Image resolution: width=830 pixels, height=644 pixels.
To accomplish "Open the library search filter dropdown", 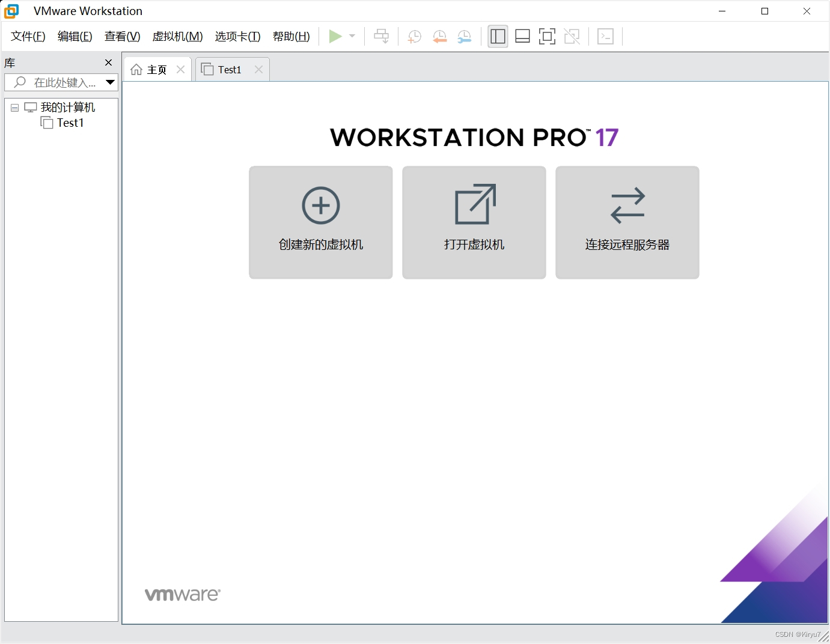I will pyautogui.click(x=111, y=82).
